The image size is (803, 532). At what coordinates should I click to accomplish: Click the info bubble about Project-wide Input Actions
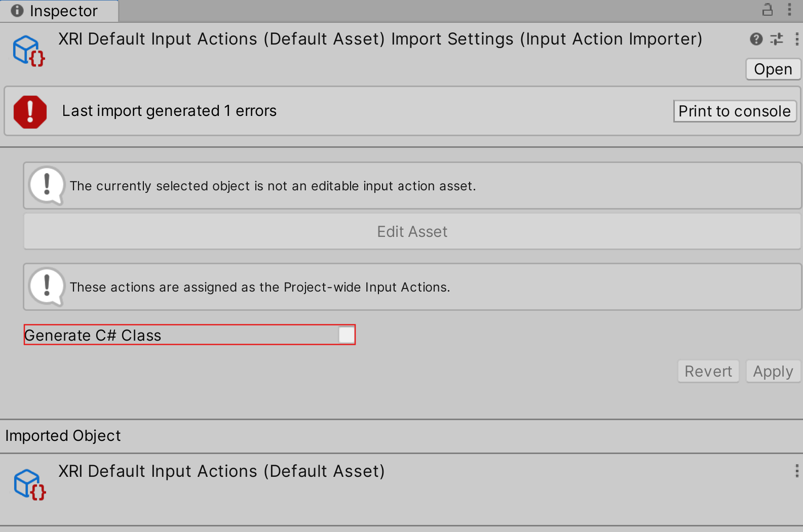[47, 286]
